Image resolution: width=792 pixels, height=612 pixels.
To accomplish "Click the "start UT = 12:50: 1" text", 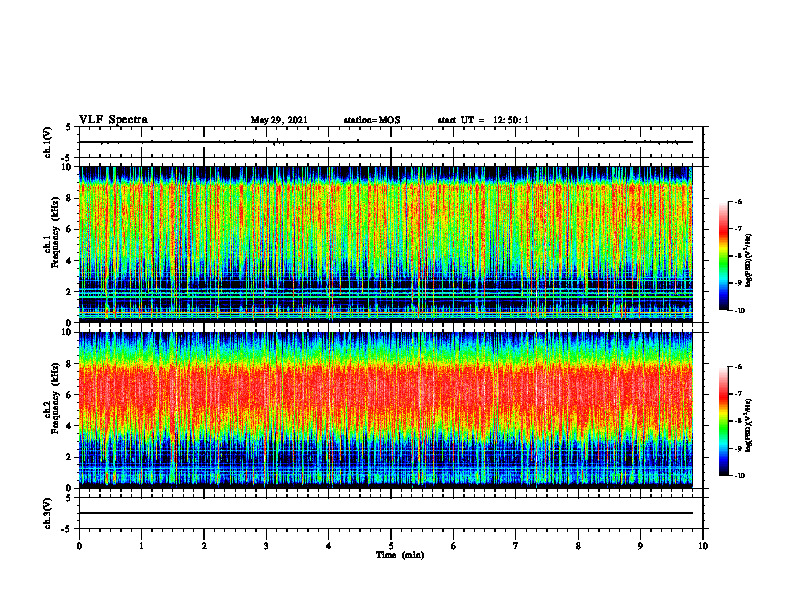I will coord(483,120).
